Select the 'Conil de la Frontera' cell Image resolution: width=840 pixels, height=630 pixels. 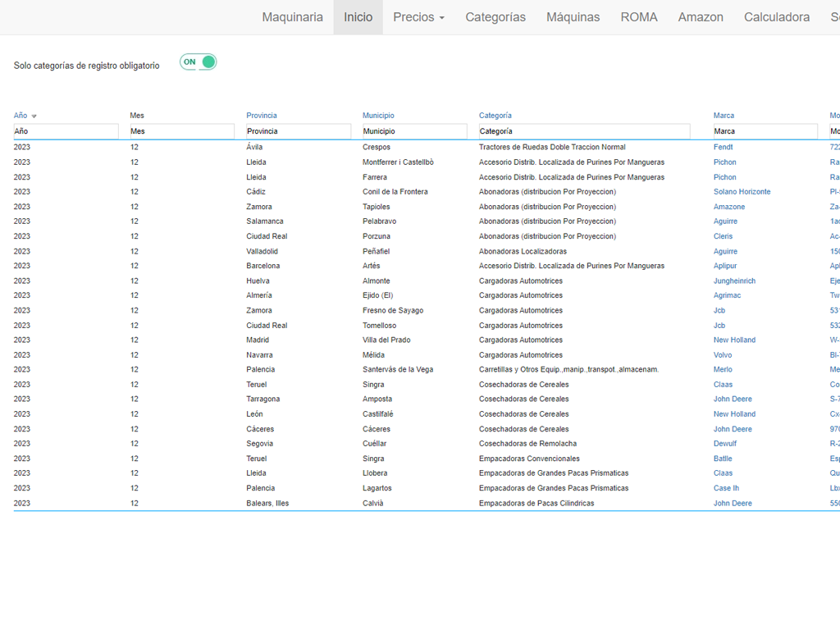[x=395, y=192]
